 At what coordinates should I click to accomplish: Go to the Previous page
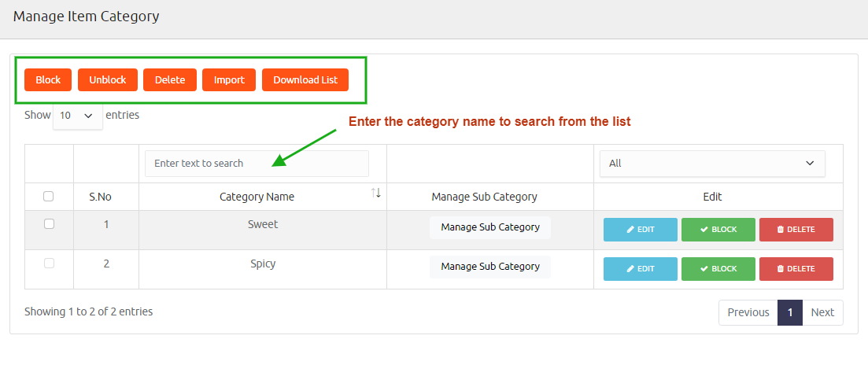point(748,312)
